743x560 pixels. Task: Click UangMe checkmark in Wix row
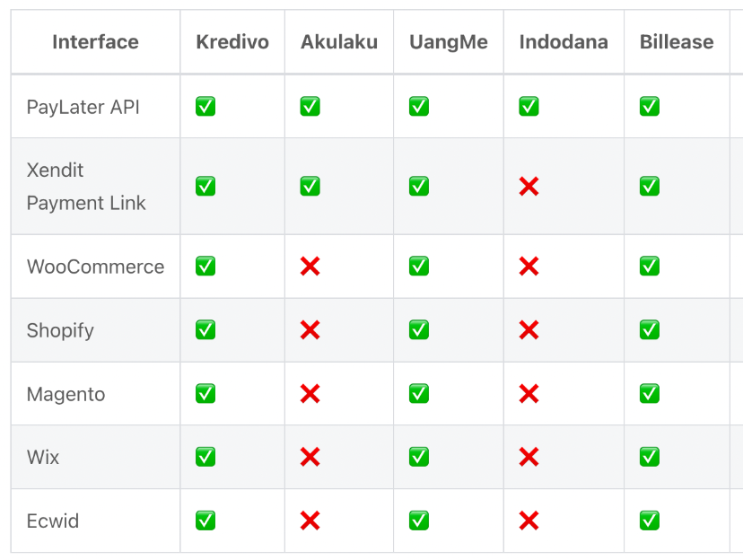coord(419,457)
